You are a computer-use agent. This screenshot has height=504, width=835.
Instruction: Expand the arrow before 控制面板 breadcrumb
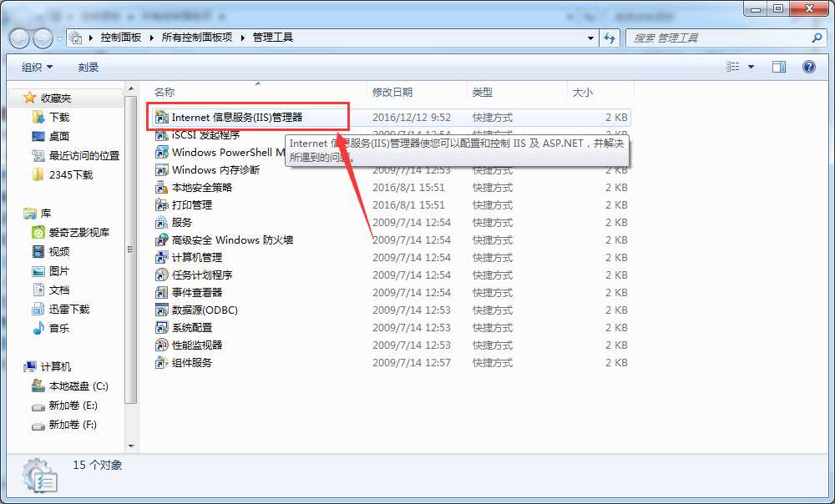[x=90, y=38]
